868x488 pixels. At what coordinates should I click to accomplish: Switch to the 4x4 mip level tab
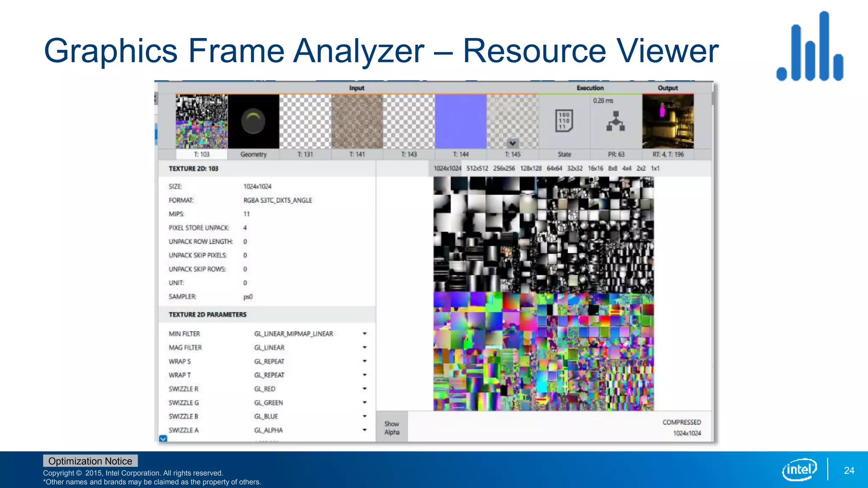coord(627,169)
